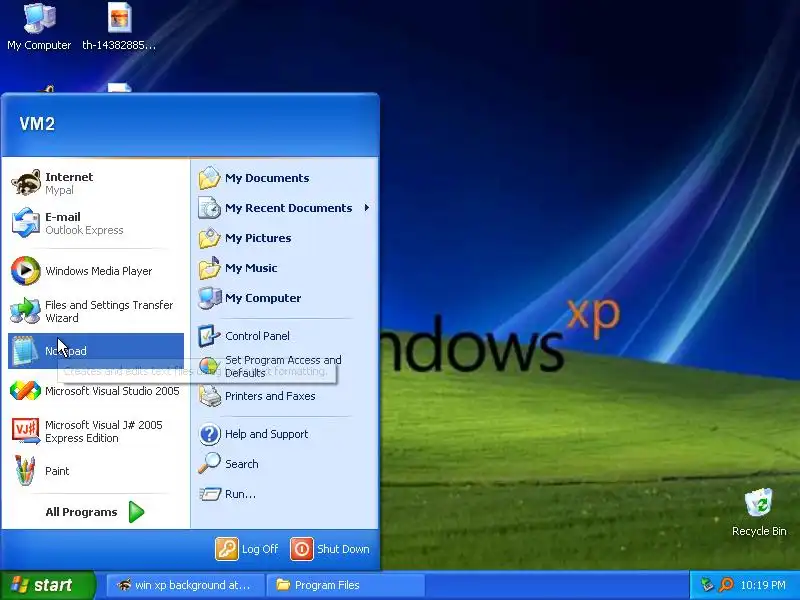Image resolution: width=800 pixels, height=600 pixels.
Task: Open My Documents folder icon
Action: pyautogui.click(x=209, y=178)
